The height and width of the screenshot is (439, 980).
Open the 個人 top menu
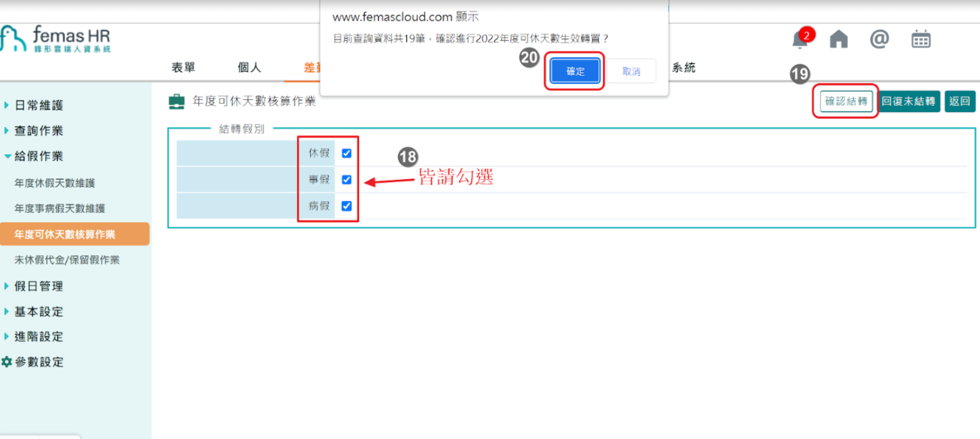pyautogui.click(x=249, y=67)
